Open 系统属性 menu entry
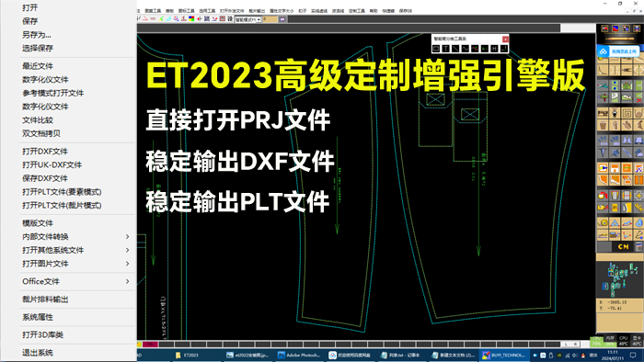Image resolution: width=644 pixels, height=362 pixels. 38,317
